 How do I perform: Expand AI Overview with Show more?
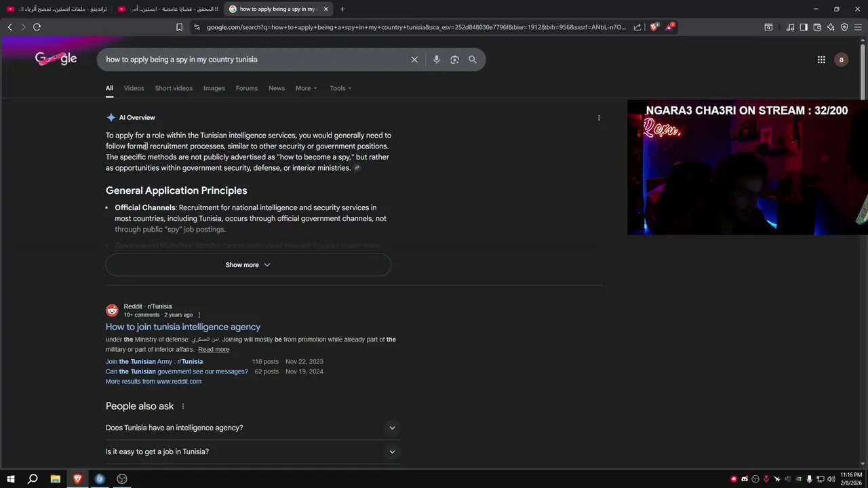tap(248, 265)
